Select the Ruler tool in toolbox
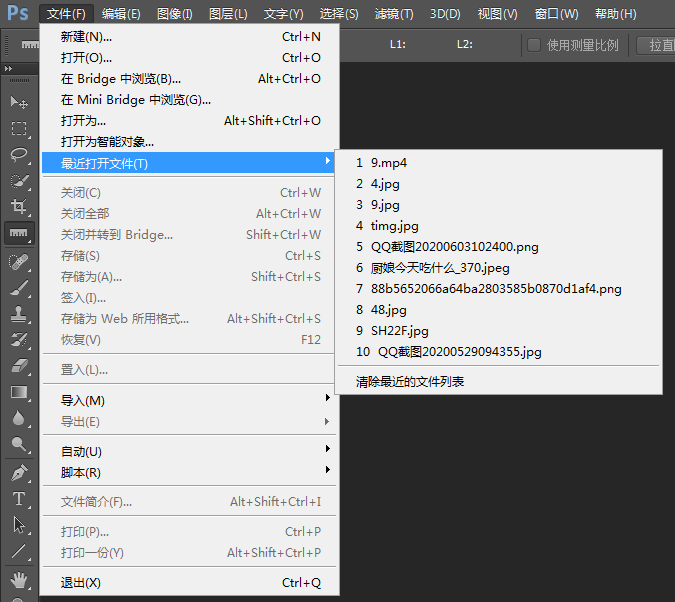675x602 pixels. point(19,233)
